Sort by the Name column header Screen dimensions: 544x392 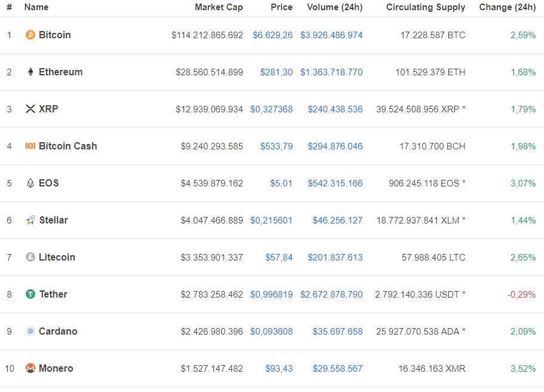click(36, 7)
